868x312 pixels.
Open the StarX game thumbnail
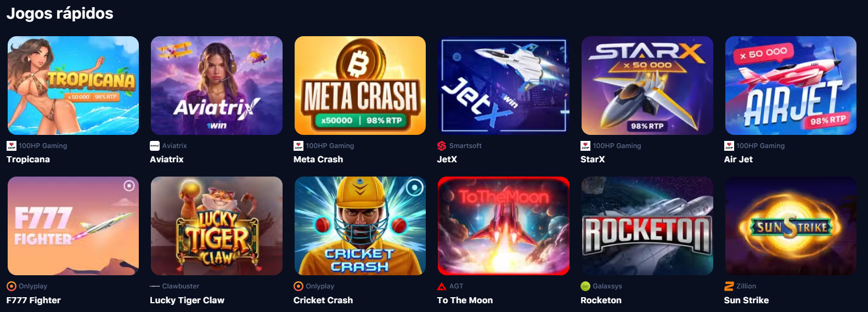point(647,86)
